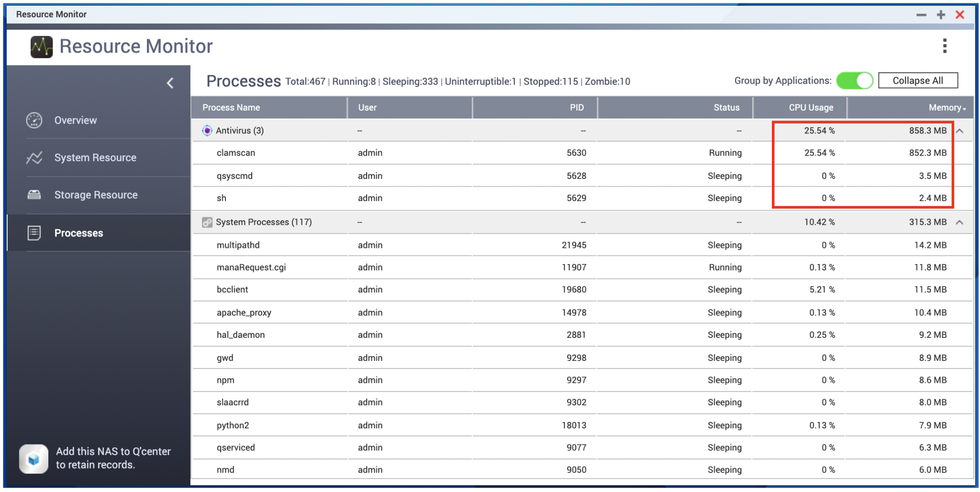The height and width of the screenshot is (492, 980).
Task: Click PID 21945 cell
Action: (x=574, y=245)
